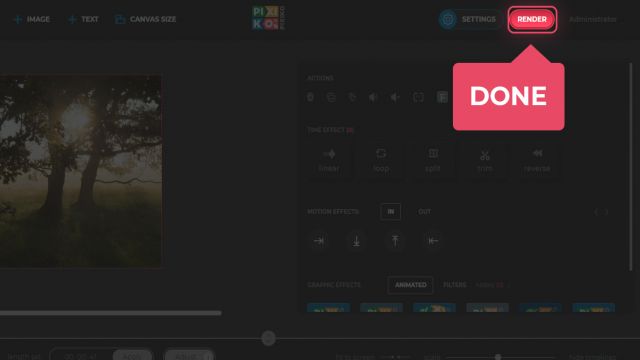Open the CANVAS SIZE option
This screenshot has width=640, height=360.
[146, 19]
